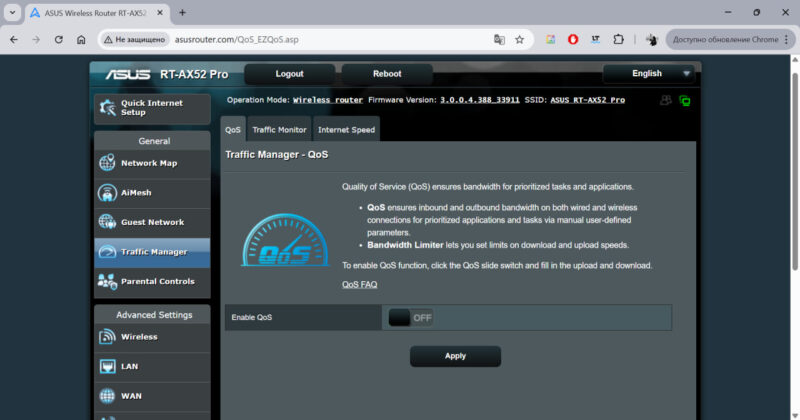Click the guest users status icon

[665, 101]
